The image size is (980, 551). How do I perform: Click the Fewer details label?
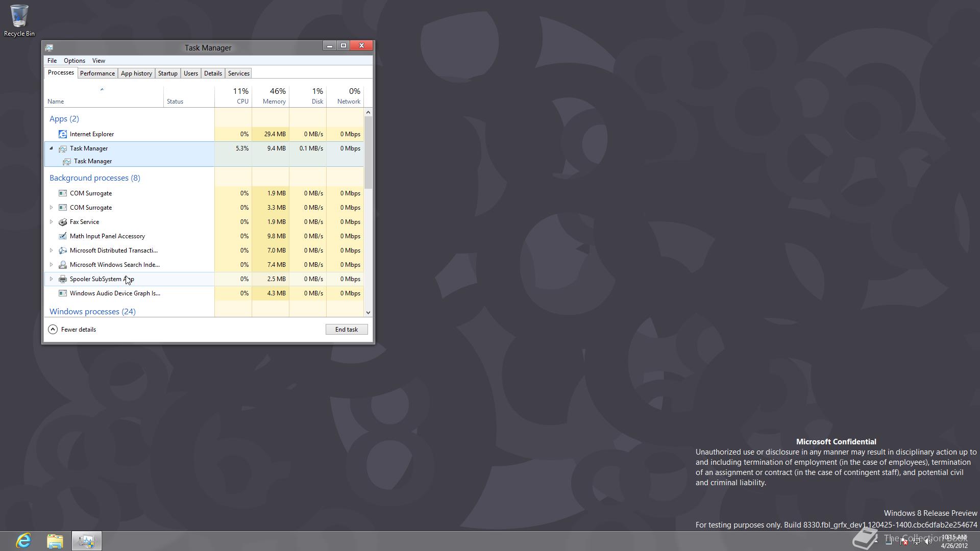[x=79, y=330]
